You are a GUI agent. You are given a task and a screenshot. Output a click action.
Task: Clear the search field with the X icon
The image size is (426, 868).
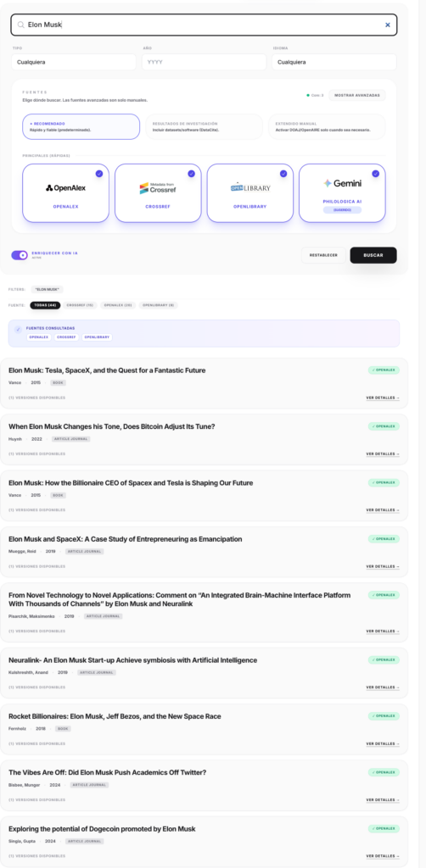[x=387, y=25]
